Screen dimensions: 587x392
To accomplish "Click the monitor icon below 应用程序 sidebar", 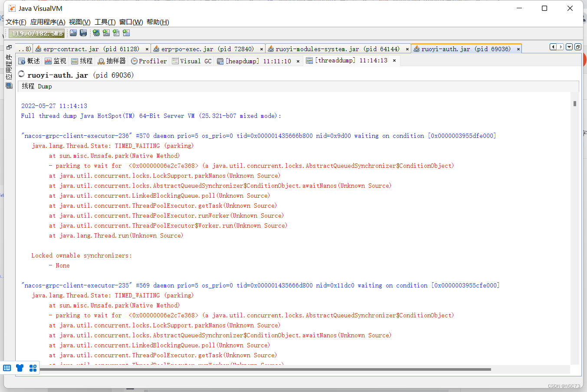I will coord(9,85).
